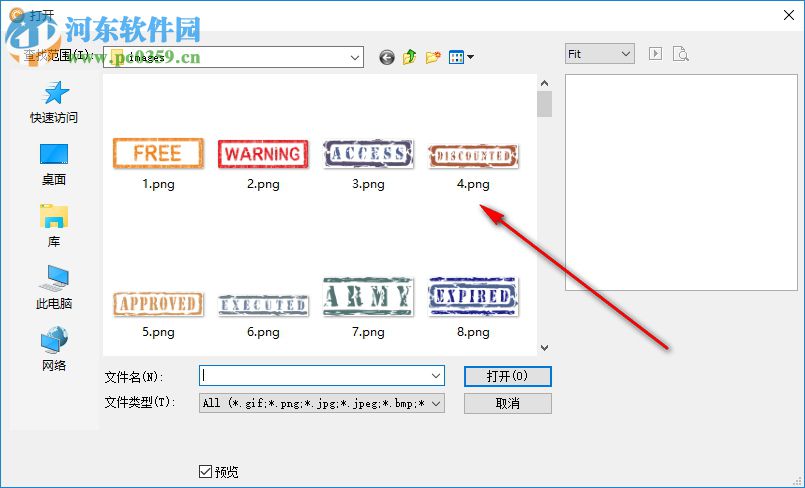The width and height of the screenshot is (805, 488).
Task: Select the ACCESS stamp thumbnail
Action: [x=368, y=153]
